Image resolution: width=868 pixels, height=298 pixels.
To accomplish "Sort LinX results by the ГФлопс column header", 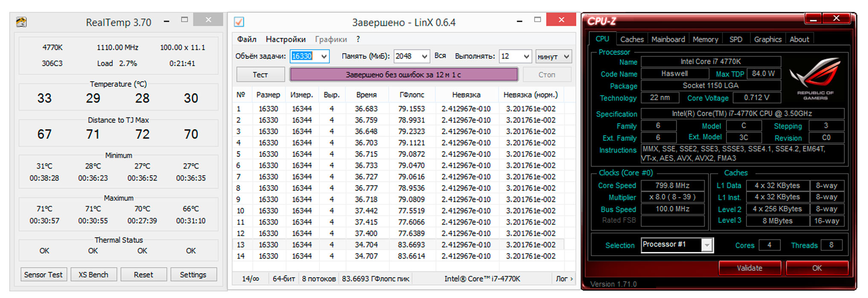I will 412,95.
